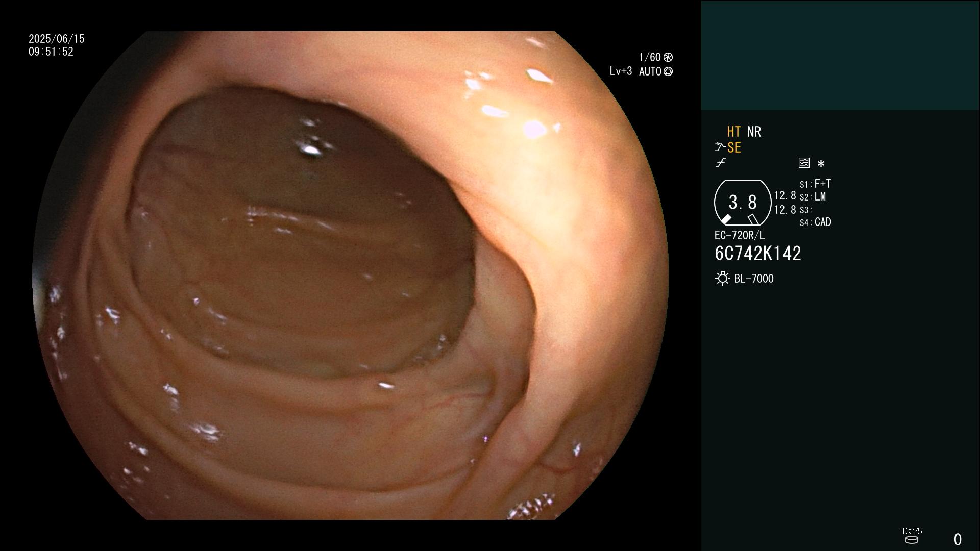Select the SE enhancement label
The height and width of the screenshot is (551, 980).
point(734,148)
